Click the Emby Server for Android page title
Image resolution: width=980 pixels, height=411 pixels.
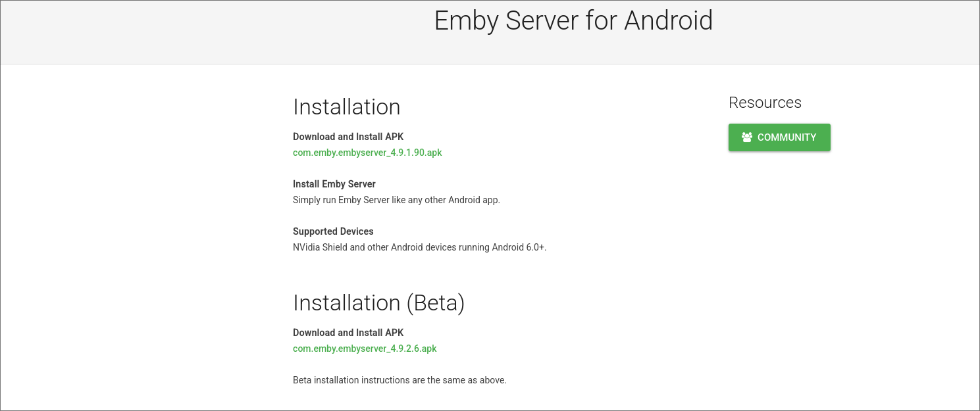point(573,20)
